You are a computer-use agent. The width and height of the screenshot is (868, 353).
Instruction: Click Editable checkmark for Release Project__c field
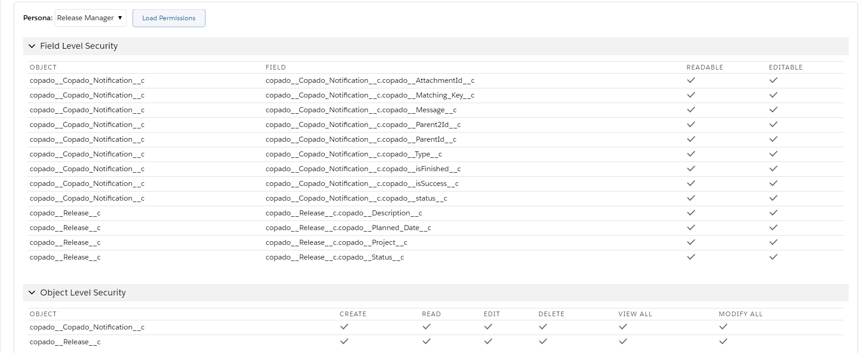pyautogui.click(x=773, y=242)
